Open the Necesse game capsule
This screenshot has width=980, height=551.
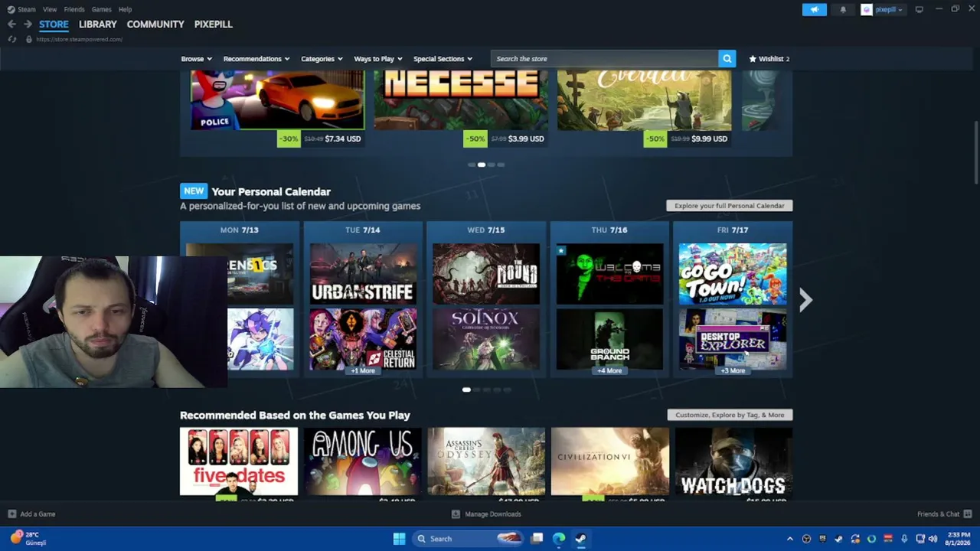click(x=461, y=100)
